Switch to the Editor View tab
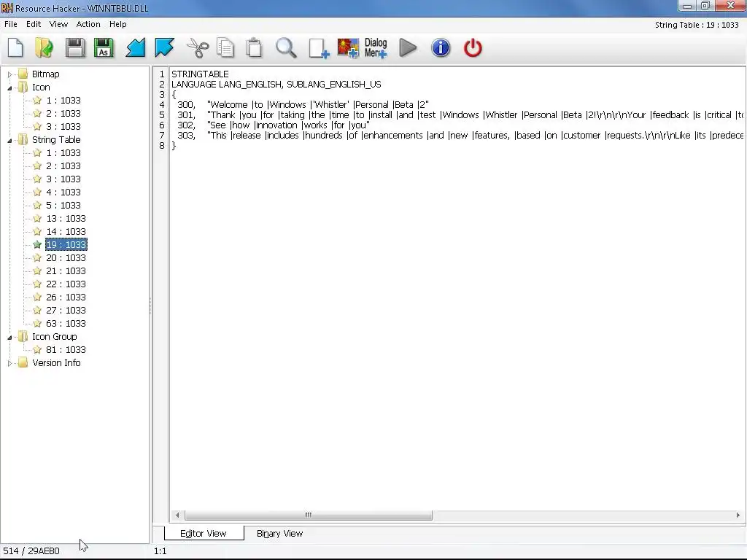The height and width of the screenshot is (560, 747). 204,533
